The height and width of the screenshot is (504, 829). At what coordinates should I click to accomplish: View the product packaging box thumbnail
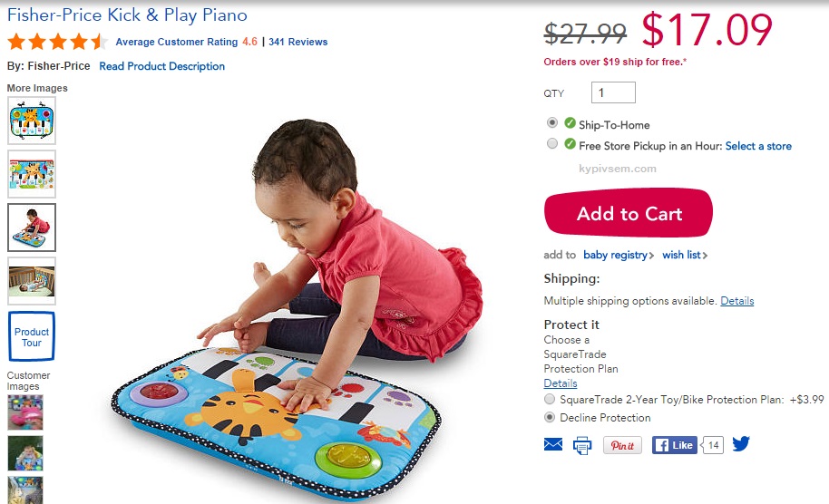click(32, 174)
